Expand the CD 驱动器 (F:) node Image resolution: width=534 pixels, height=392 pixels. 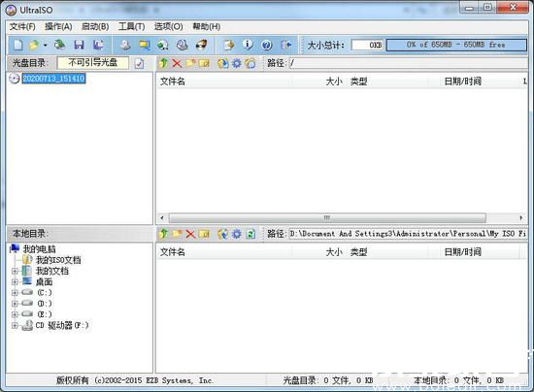pyautogui.click(x=15, y=325)
